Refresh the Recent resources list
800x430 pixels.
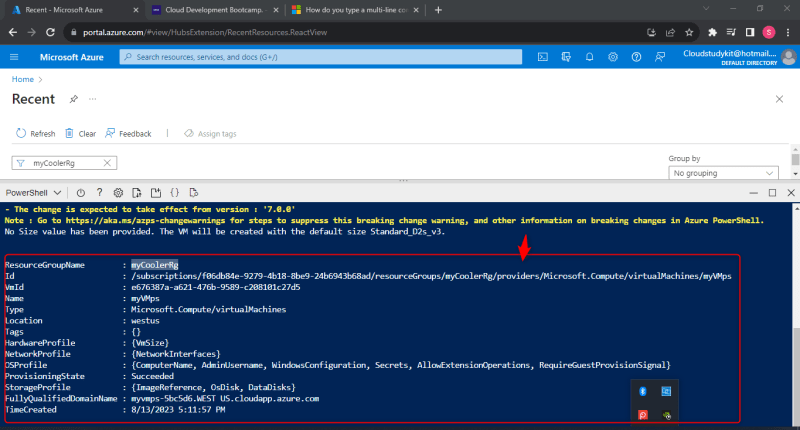point(35,134)
